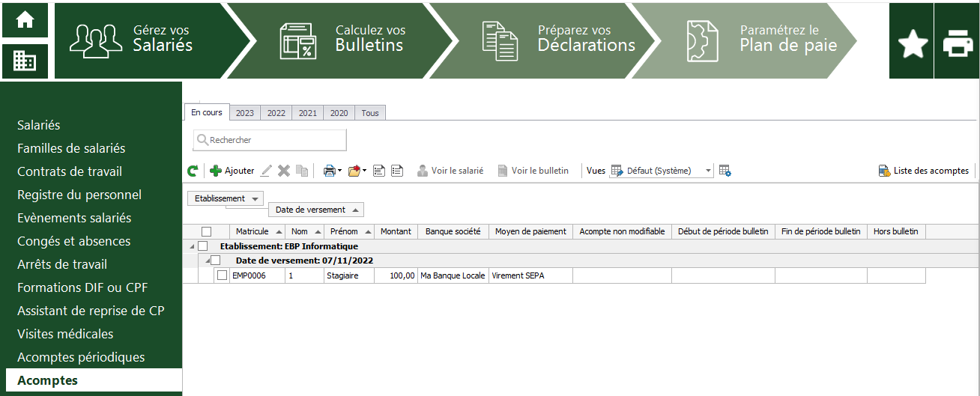
Task: Refresh the list with green arrow icon
Action: (193, 171)
